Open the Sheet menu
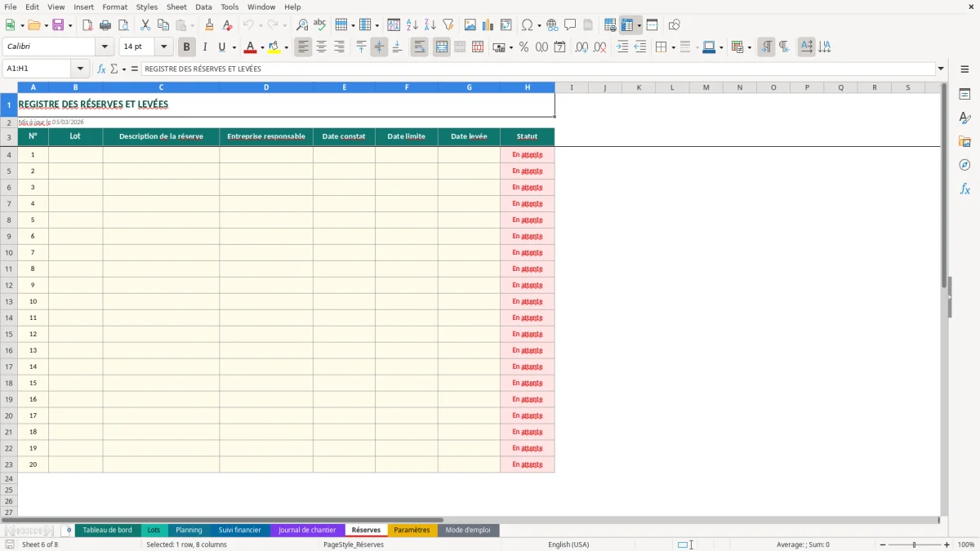 coord(176,7)
